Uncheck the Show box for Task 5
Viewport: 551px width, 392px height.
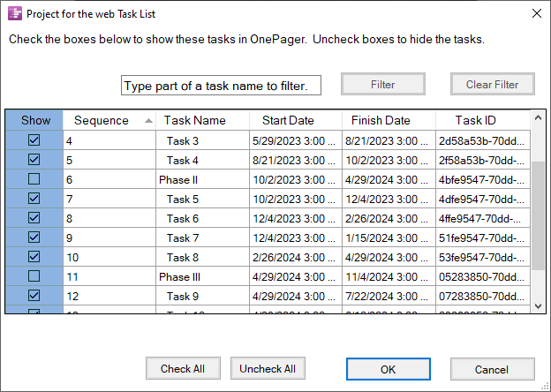[34, 199]
